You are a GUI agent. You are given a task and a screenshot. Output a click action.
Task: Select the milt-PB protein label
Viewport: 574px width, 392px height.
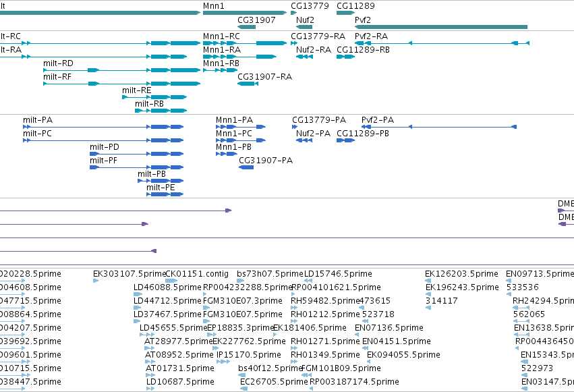point(152,174)
